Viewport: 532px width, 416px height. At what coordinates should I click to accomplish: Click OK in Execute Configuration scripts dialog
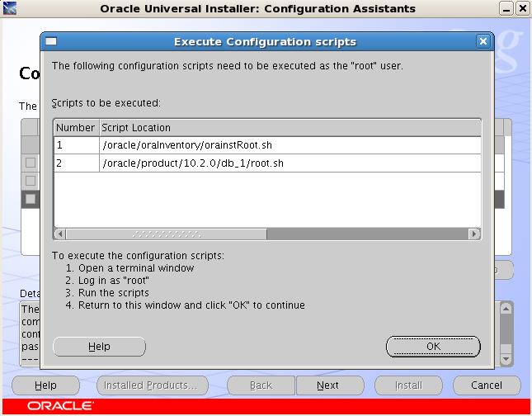[x=433, y=347]
